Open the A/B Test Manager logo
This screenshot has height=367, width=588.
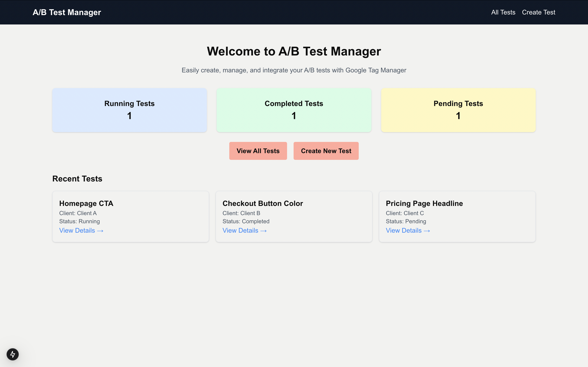pos(67,12)
